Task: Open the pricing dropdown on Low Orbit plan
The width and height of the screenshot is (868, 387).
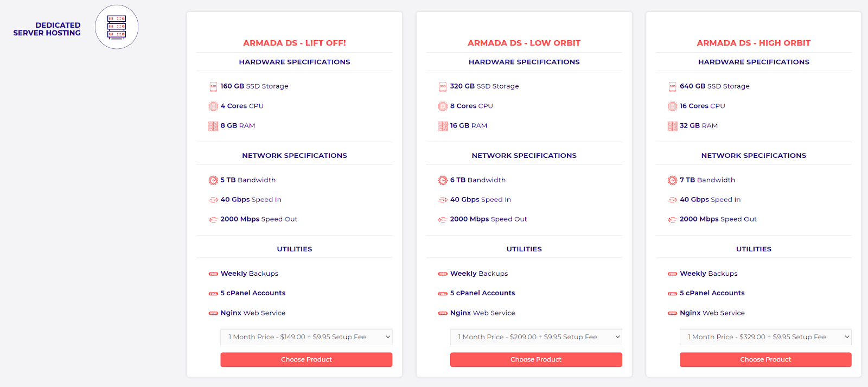Action: (x=535, y=337)
